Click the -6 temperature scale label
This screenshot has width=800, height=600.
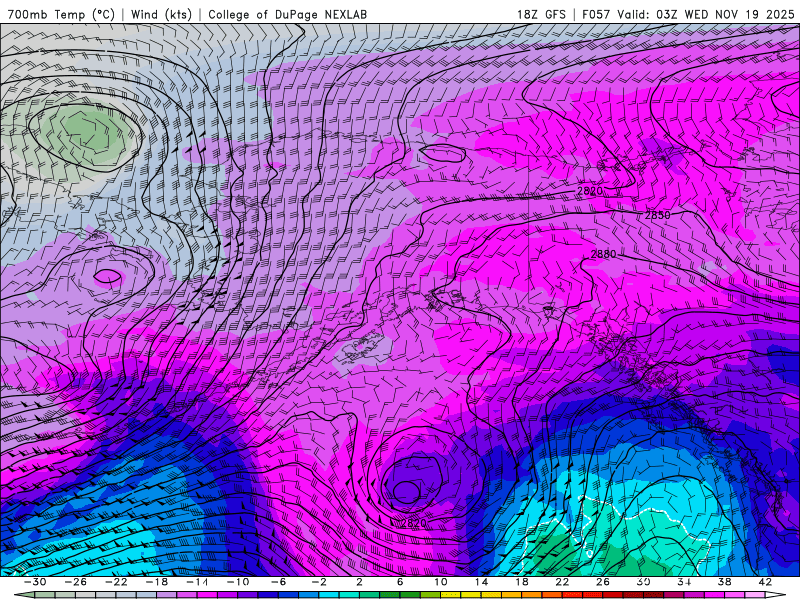[x=279, y=582]
